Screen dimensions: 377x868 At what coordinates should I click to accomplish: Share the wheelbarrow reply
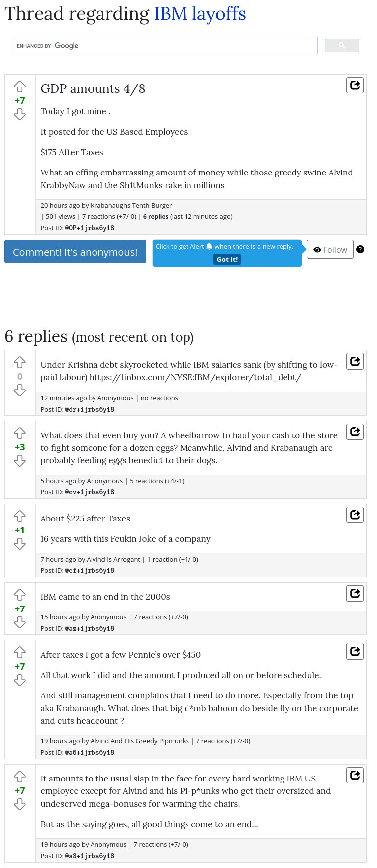click(355, 432)
